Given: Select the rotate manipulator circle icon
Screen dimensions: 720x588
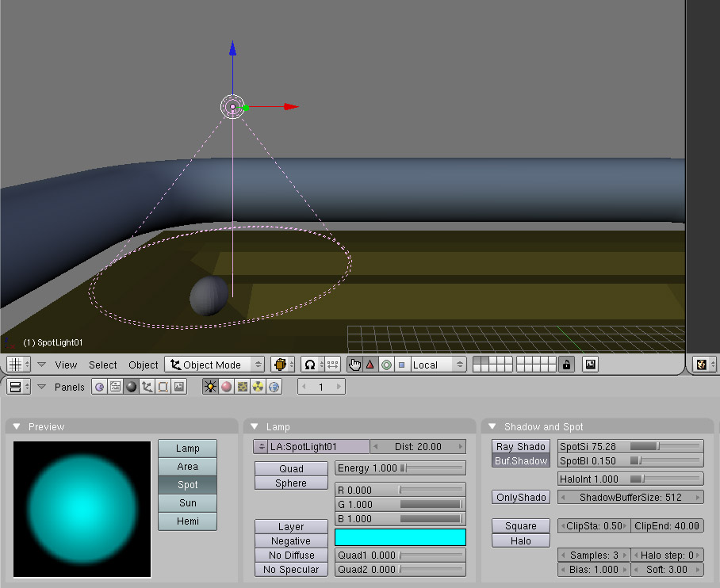Looking at the screenshot, I should [386, 365].
